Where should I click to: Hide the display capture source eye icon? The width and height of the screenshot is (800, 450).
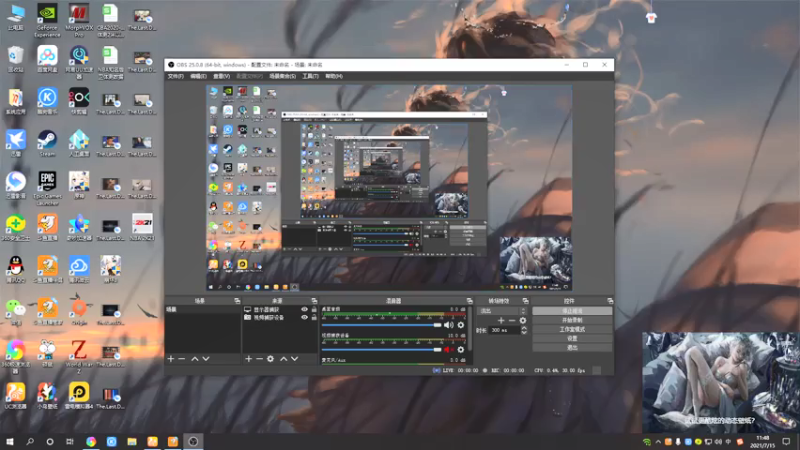point(305,310)
